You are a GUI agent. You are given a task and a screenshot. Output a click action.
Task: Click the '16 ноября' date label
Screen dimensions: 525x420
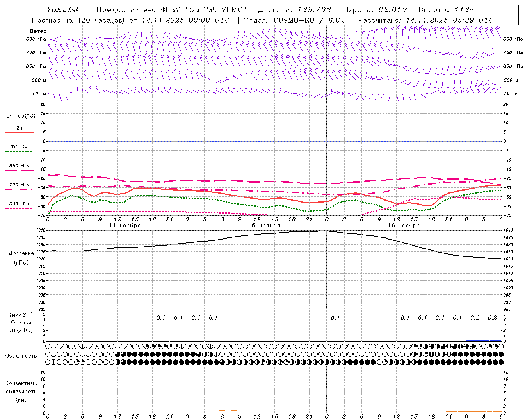(404, 226)
